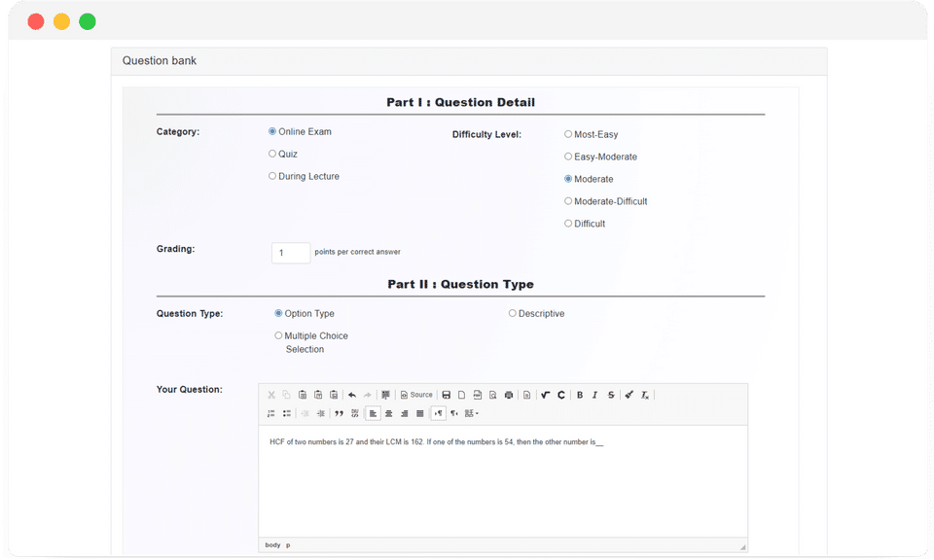
Task: Select Option Type question type
Action: 278,314
